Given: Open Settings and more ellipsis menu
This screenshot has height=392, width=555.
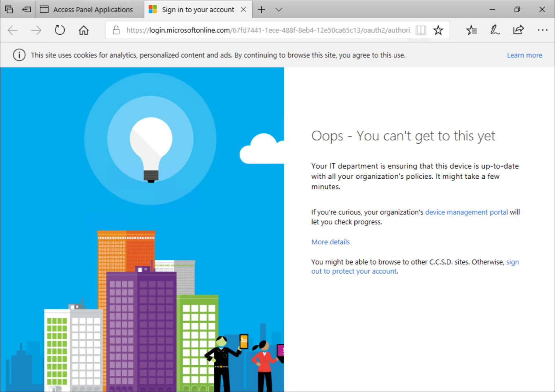Looking at the screenshot, I should tap(542, 30).
